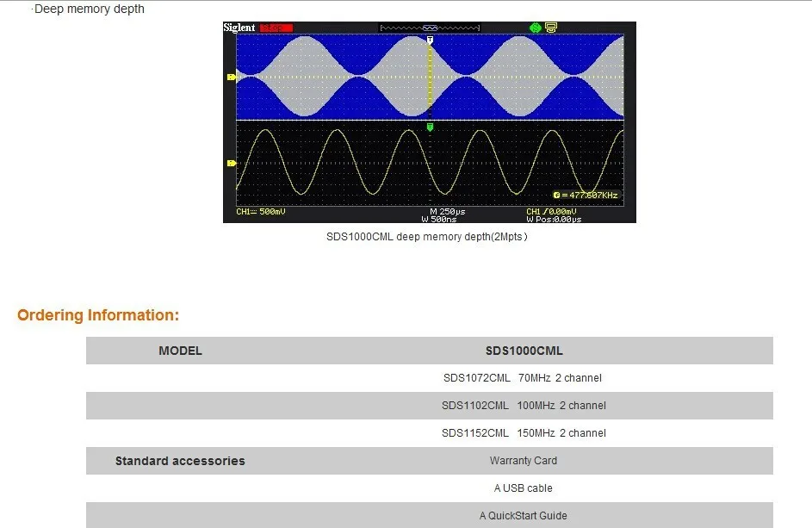
Task: Click the "W 500ns" window timebase readout
Action: pyautogui.click(x=439, y=219)
